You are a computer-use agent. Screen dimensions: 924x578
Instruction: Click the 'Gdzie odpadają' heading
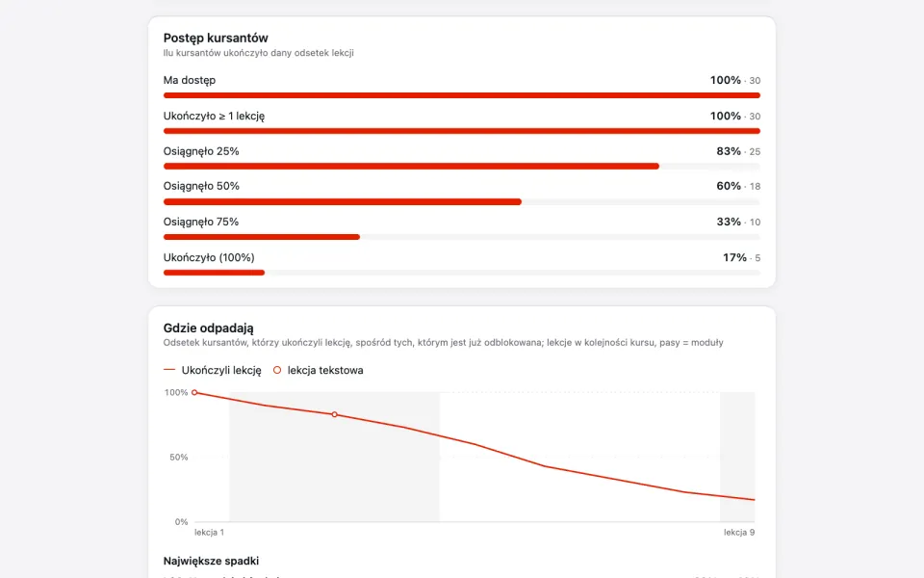pyautogui.click(x=209, y=328)
